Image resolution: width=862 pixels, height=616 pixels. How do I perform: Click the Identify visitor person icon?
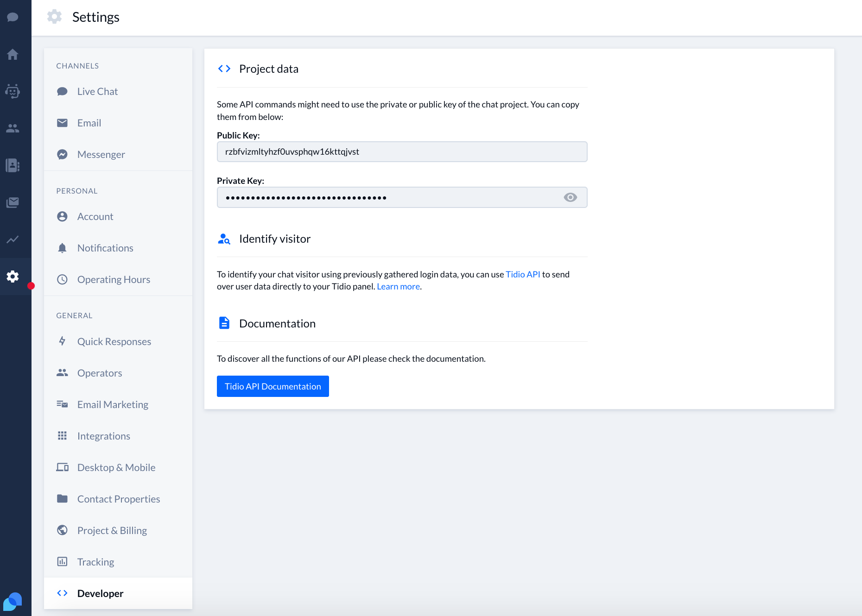pyautogui.click(x=224, y=239)
